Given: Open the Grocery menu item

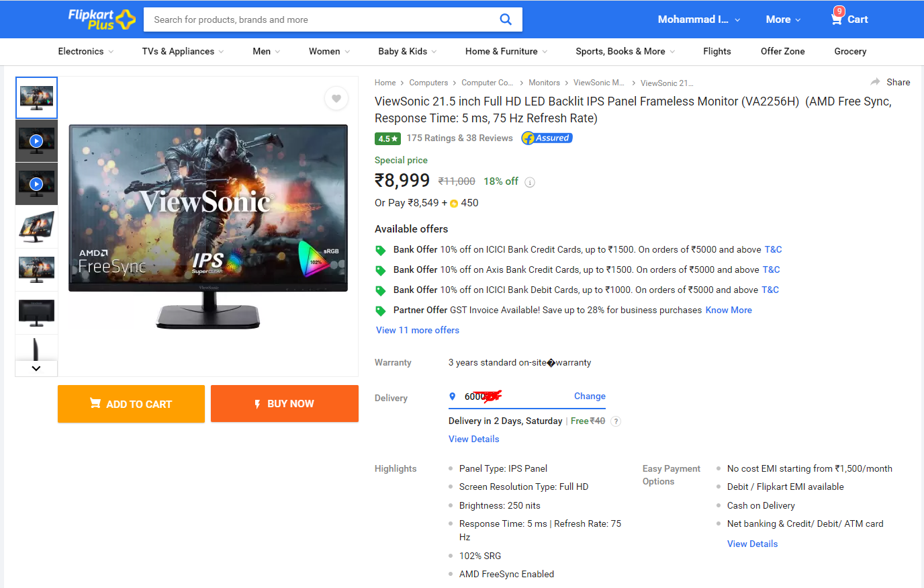Looking at the screenshot, I should click(850, 51).
